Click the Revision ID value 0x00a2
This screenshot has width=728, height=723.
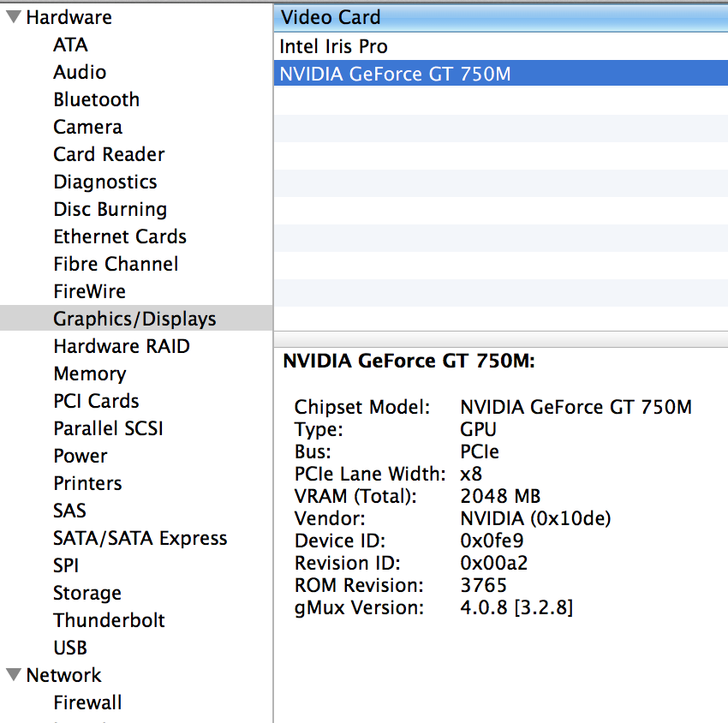pyautogui.click(x=494, y=563)
